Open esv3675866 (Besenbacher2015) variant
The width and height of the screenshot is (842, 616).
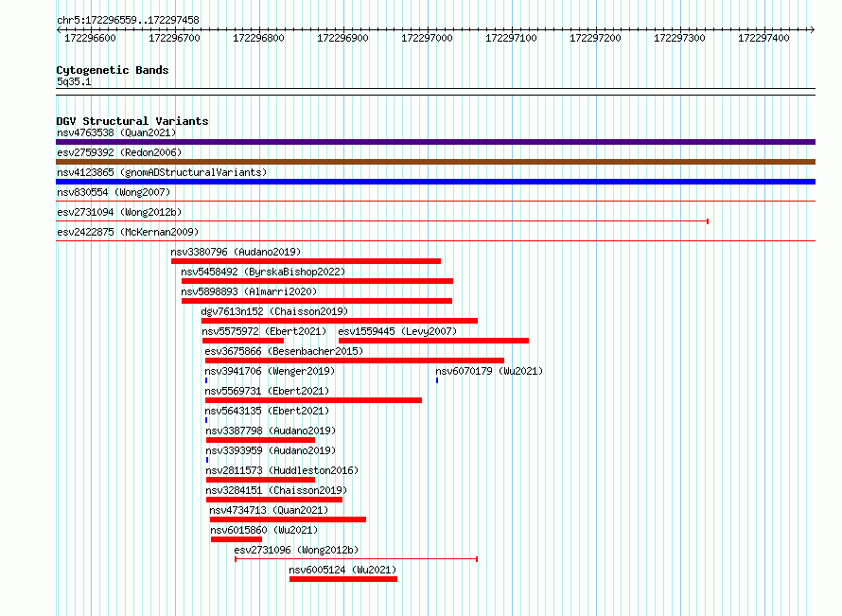(284, 351)
